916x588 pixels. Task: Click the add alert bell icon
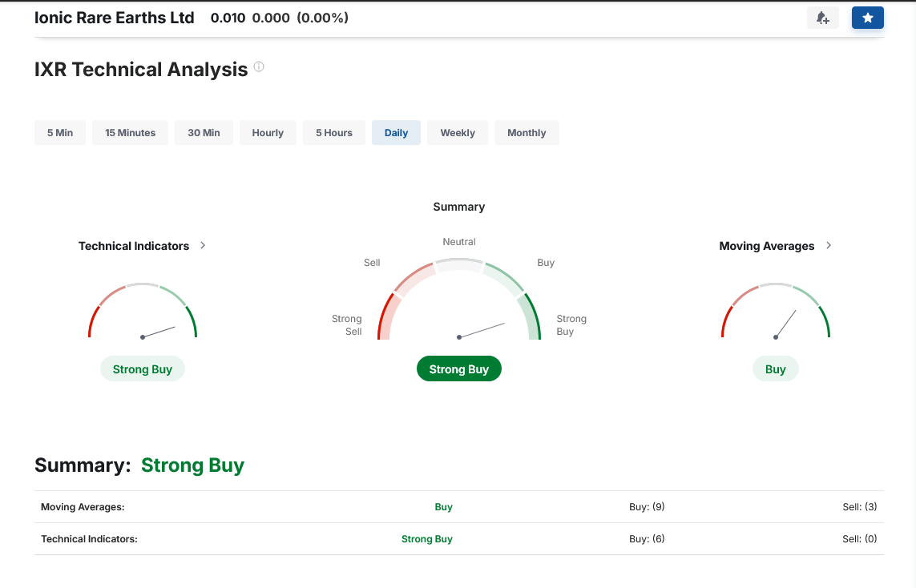(822, 18)
